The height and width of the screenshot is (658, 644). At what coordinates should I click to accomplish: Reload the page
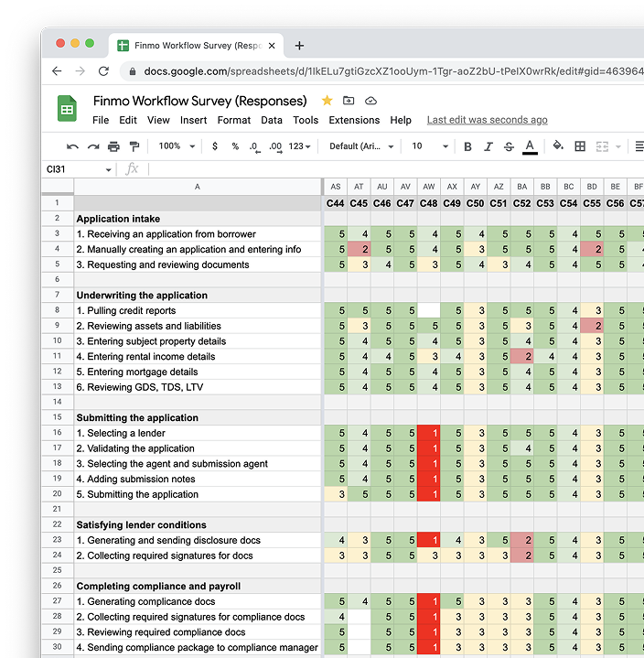click(103, 70)
